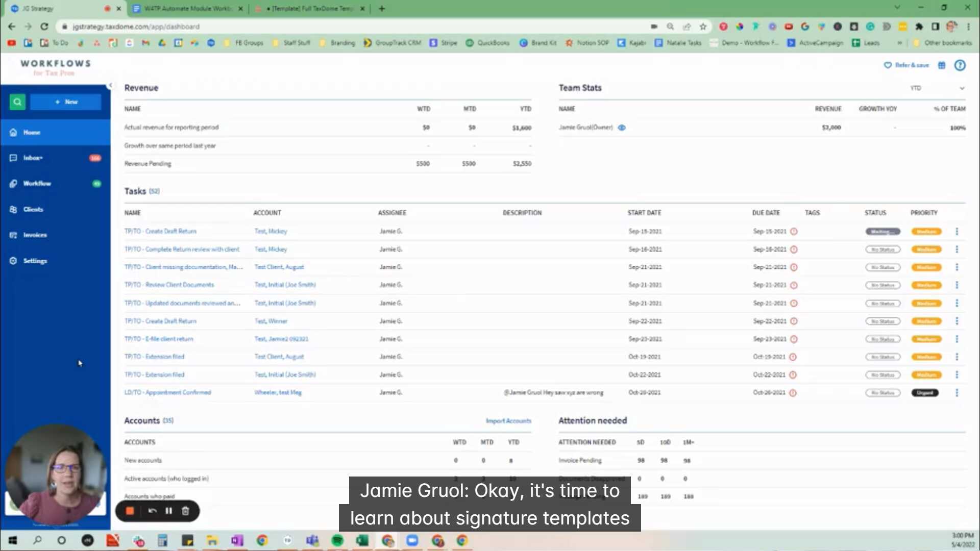Image resolution: width=980 pixels, height=551 pixels.
Task: Toggle eye icon next to Jamie Gruol
Action: [x=622, y=128]
